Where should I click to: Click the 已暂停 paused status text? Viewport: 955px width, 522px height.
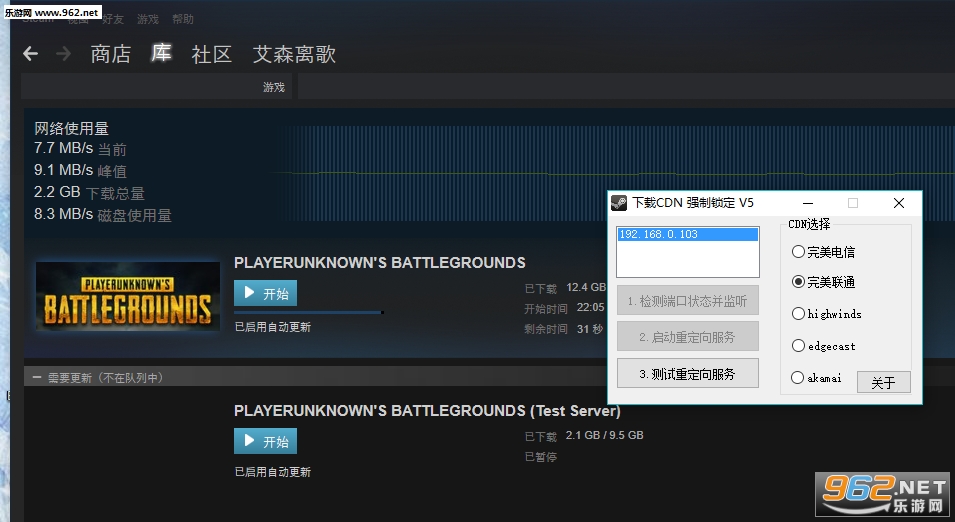coord(541,457)
